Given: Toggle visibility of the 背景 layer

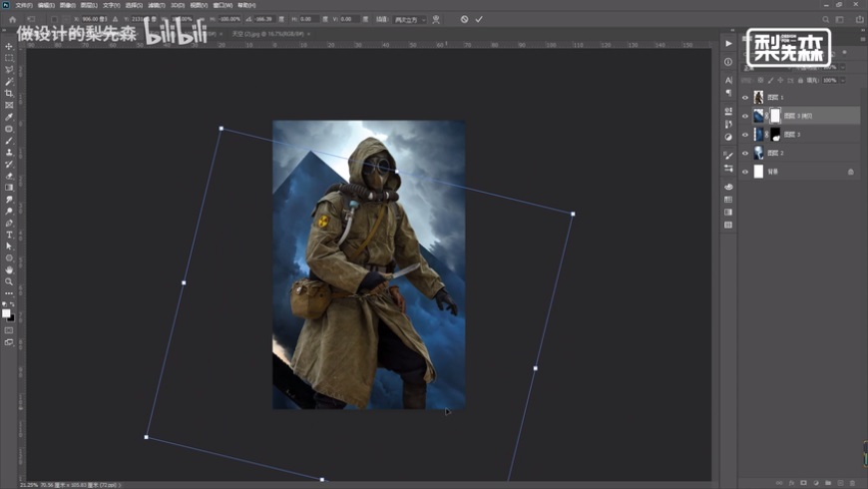Looking at the screenshot, I should [x=745, y=172].
